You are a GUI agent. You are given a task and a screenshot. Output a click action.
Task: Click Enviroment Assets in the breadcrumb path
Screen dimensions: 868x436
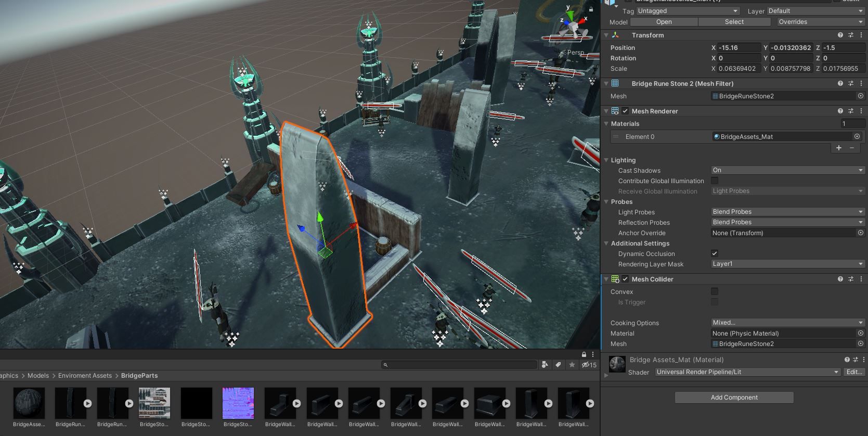[x=85, y=376]
